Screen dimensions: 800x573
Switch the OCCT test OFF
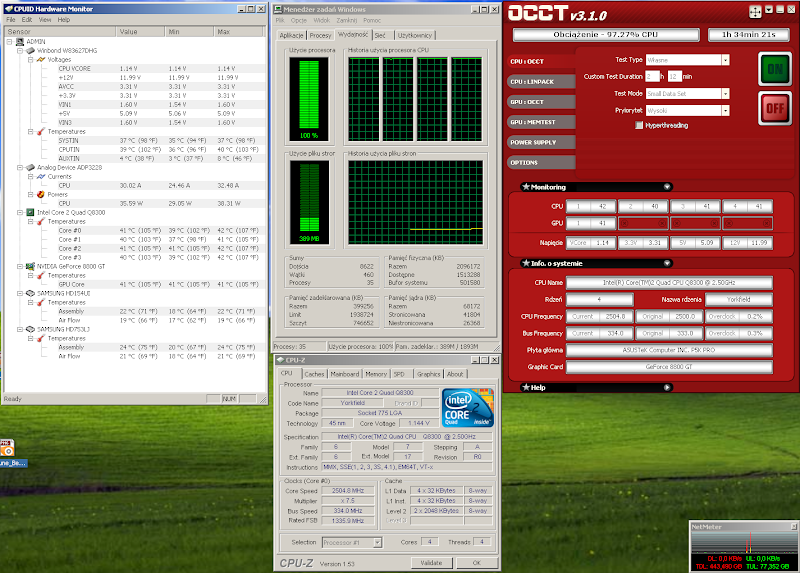[x=774, y=108]
